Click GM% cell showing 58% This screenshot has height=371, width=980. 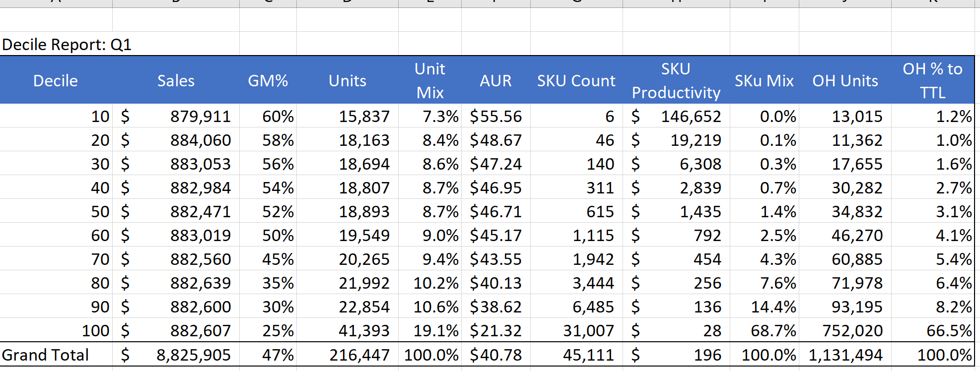pyautogui.click(x=268, y=140)
